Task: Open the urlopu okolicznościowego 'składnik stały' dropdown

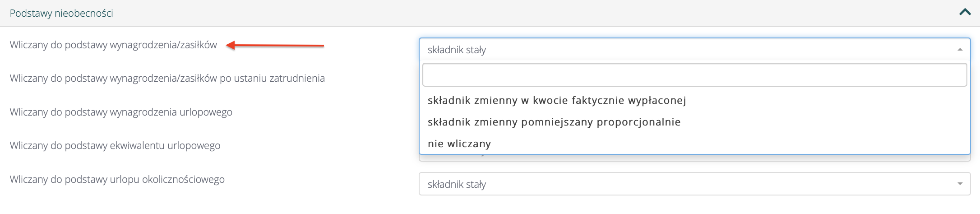Action: pyautogui.click(x=677, y=184)
